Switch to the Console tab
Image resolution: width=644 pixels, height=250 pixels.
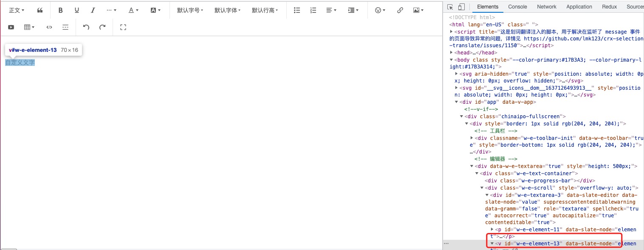coord(517,6)
